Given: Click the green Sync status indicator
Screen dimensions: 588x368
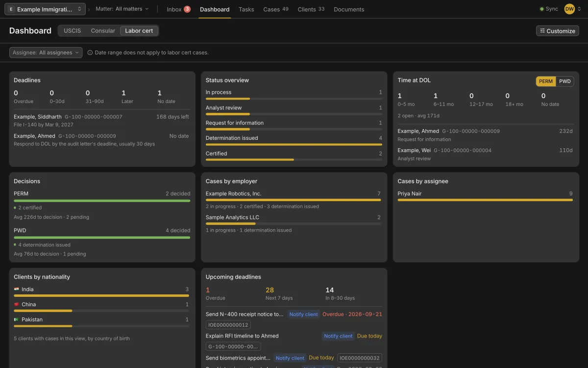Looking at the screenshot, I should pyautogui.click(x=549, y=9).
